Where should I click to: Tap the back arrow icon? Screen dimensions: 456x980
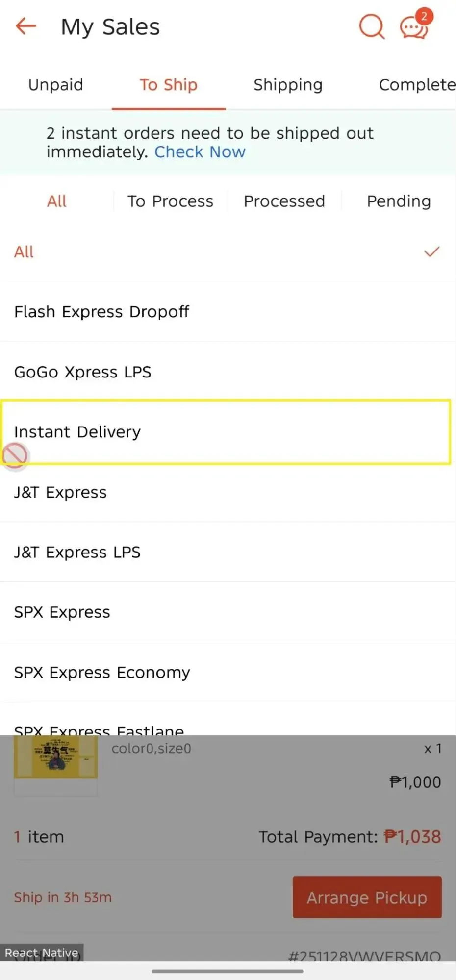tap(26, 26)
